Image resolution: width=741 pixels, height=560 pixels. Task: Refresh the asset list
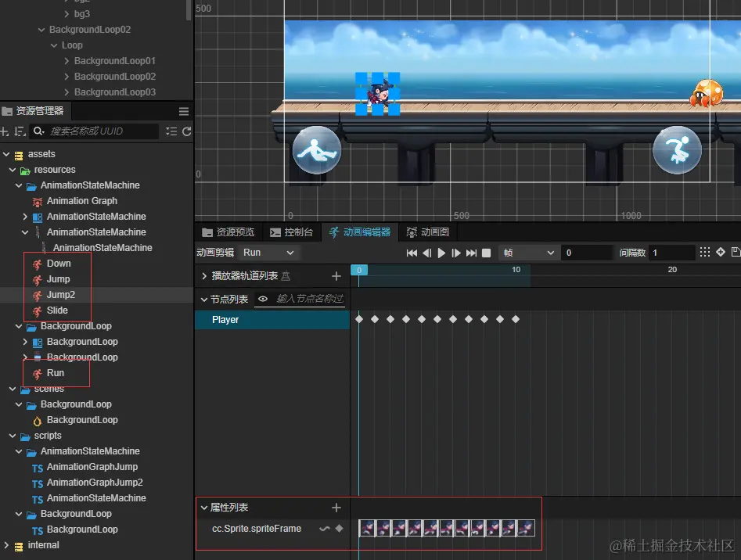pos(187,131)
